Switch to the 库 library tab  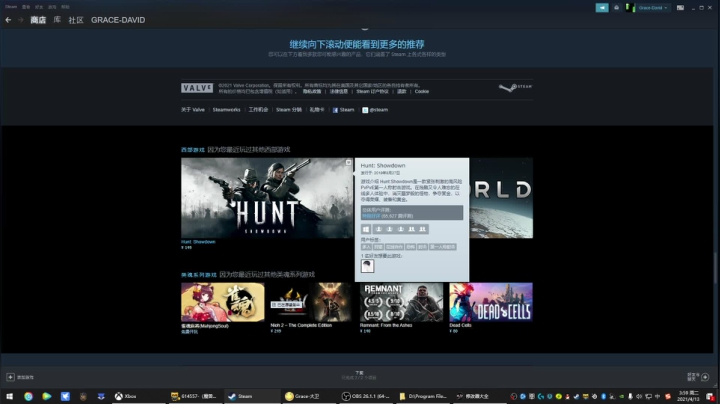click(57, 20)
